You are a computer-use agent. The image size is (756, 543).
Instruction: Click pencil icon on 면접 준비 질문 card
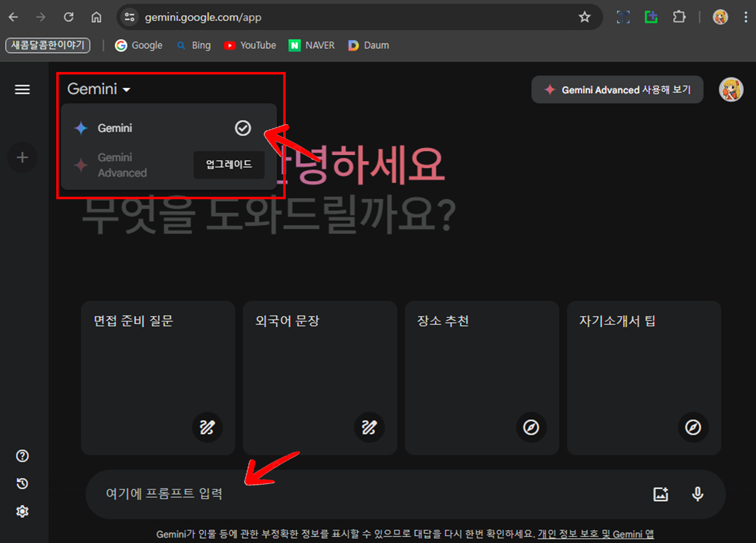click(x=207, y=427)
